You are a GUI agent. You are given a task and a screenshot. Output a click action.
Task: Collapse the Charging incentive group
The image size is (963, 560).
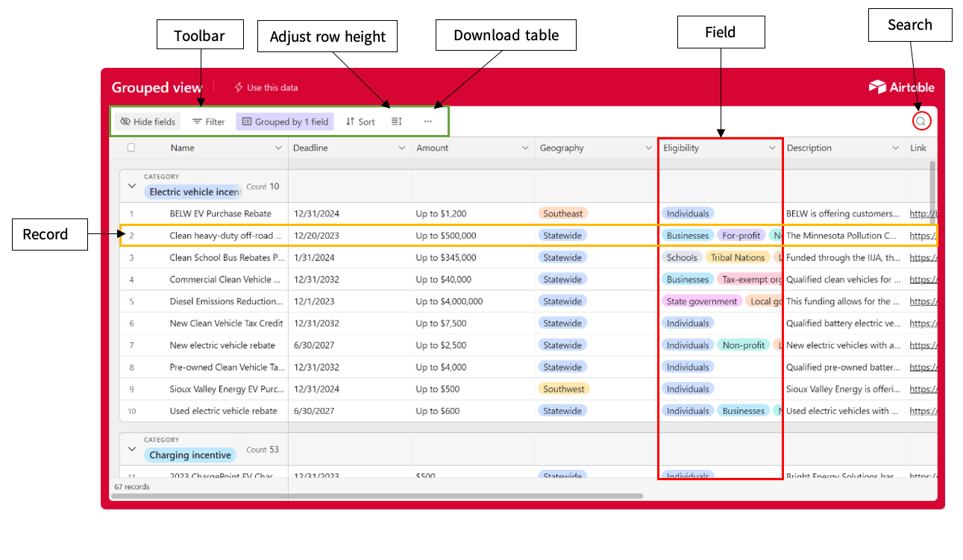[132, 449]
